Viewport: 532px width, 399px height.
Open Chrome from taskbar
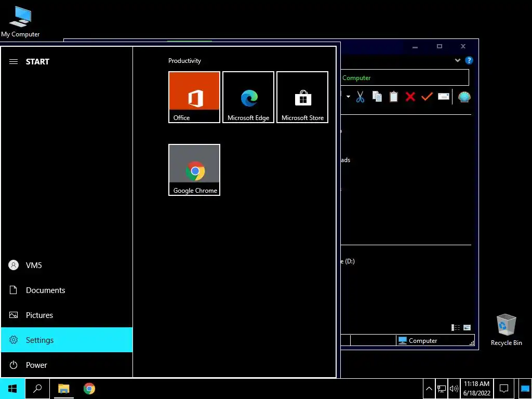[89, 389]
